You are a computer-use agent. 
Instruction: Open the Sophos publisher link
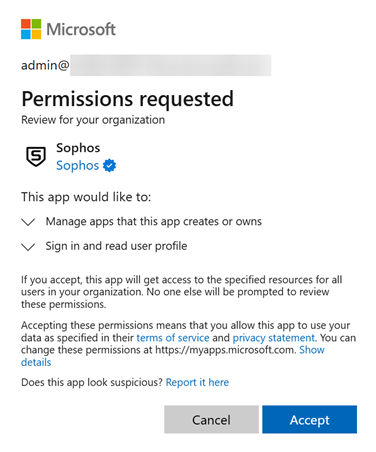click(x=78, y=165)
